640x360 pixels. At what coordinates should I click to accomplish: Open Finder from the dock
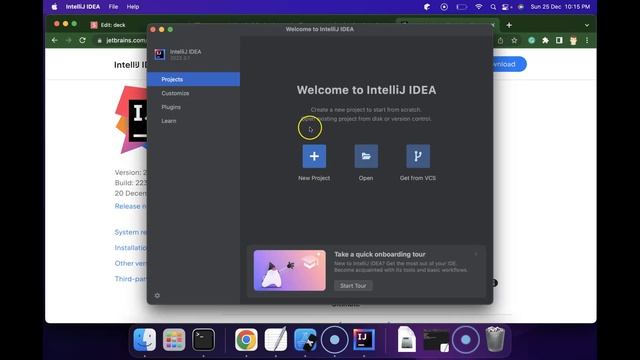click(x=144, y=340)
